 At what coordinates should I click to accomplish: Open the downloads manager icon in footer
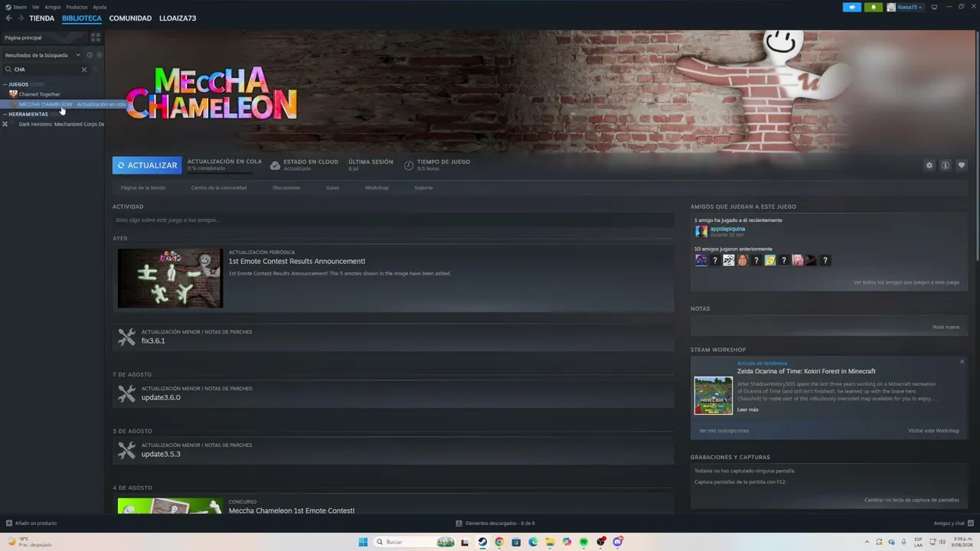click(x=459, y=523)
